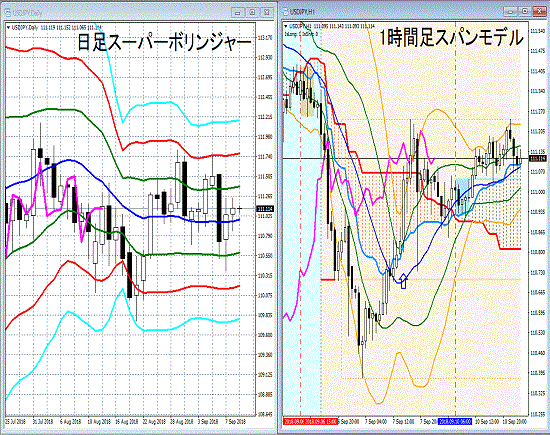Click the '7 Sep 12:00' time axis label
Image resolution: width=550 pixels, height=435 pixels.
point(403,421)
